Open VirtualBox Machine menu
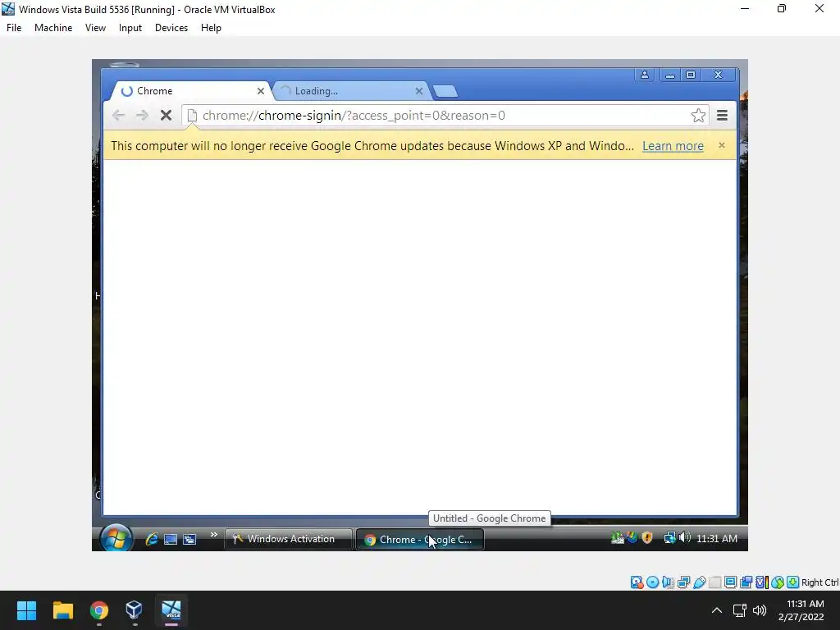This screenshot has height=630, width=840. 53,28
